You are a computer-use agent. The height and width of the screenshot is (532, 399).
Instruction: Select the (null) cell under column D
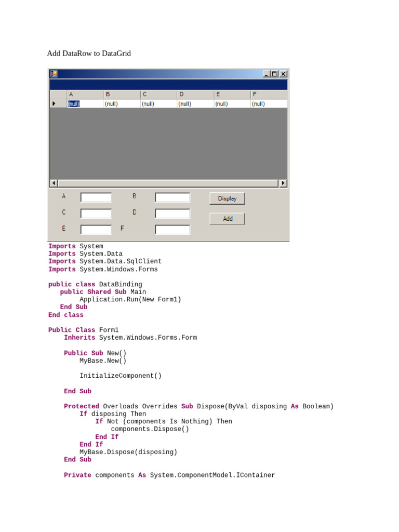[x=196, y=104]
